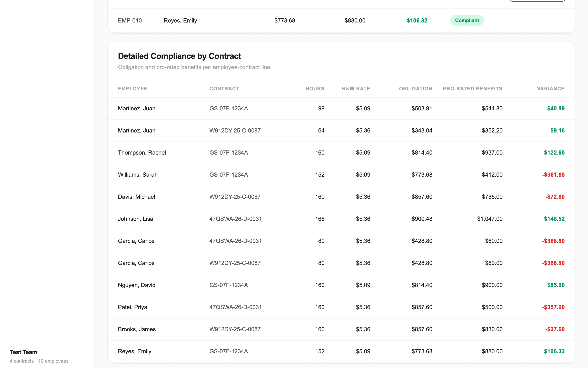588x368 pixels.
Task: Click the -$361.68 variance for Williams, Sarah
Action: pyautogui.click(x=553, y=175)
